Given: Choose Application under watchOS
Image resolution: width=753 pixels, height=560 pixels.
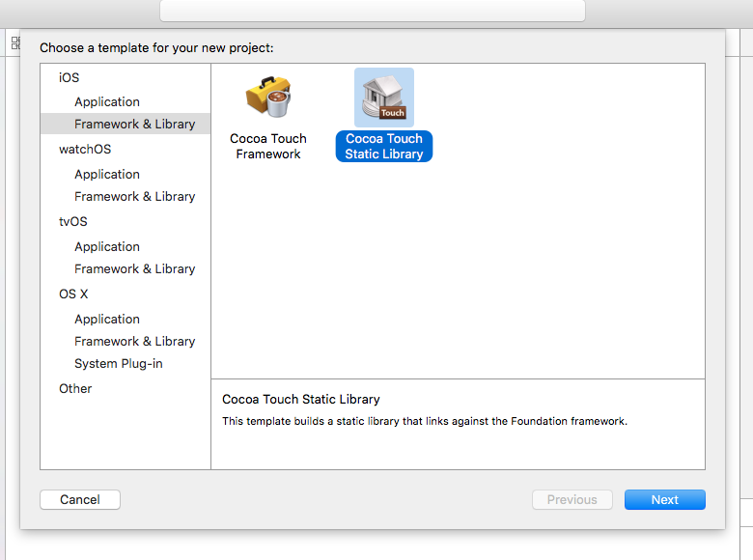Looking at the screenshot, I should 107,175.
